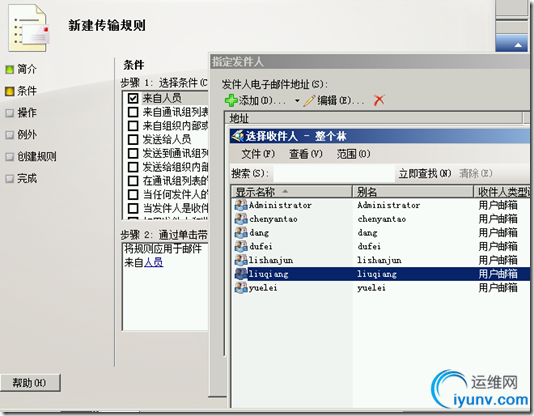
Task: Check the 发送给人员 condition checkbox
Action: (x=133, y=140)
